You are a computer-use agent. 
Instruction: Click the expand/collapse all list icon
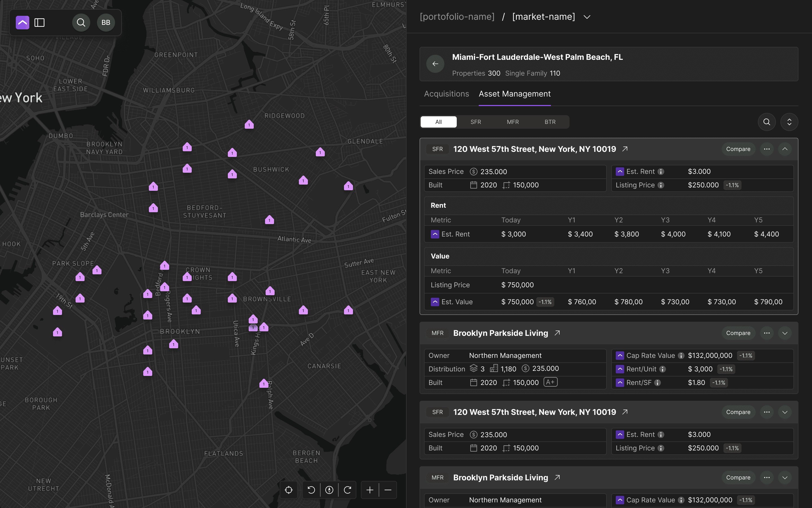tap(789, 122)
